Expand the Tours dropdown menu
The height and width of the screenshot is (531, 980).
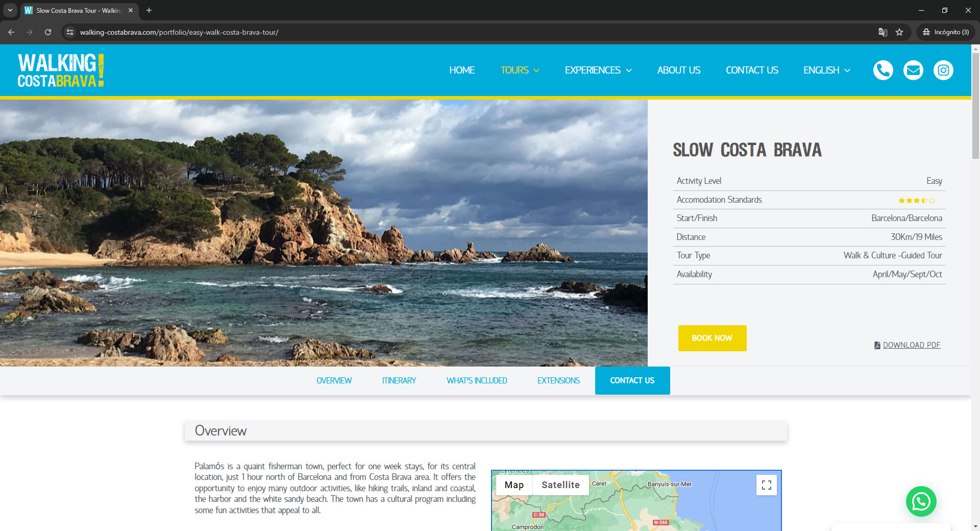(520, 70)
